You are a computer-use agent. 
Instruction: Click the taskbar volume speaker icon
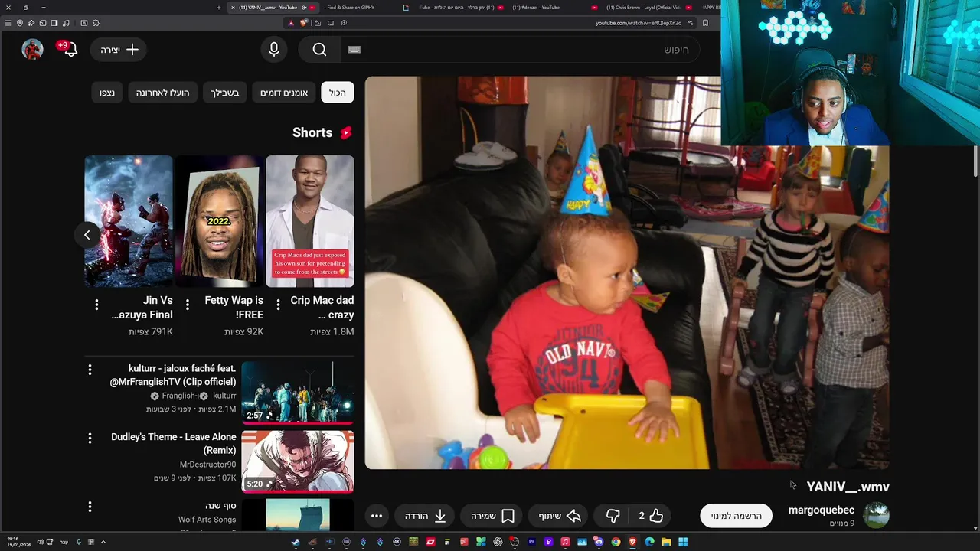[x=40, y=542]
